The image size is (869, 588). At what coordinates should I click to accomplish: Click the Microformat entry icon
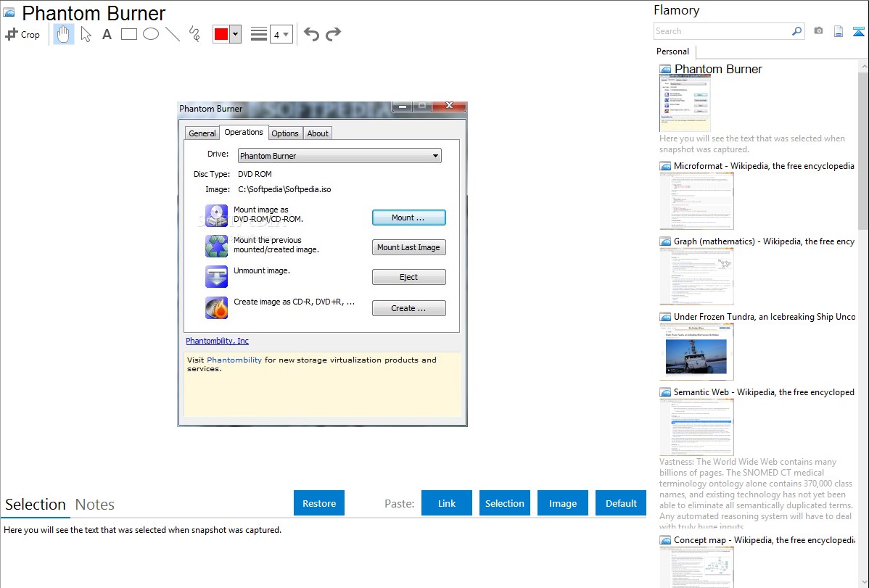coord(666,166)
